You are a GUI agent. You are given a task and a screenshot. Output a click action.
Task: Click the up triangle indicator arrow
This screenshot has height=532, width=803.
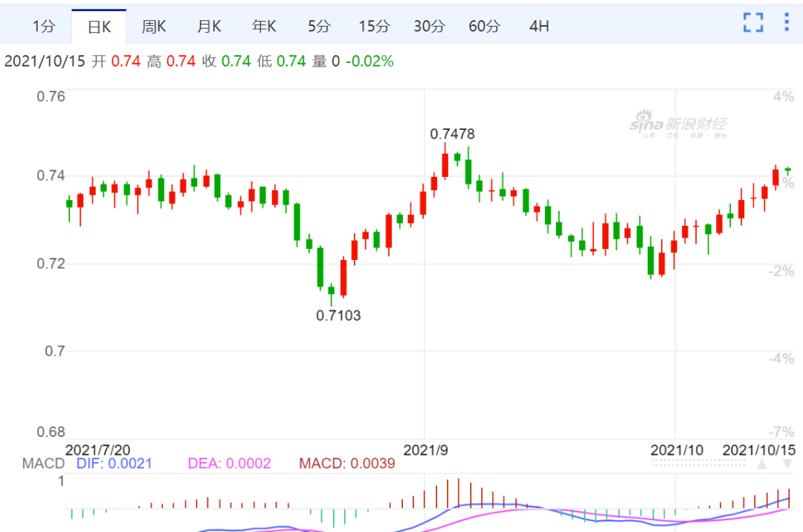pos(762,464)
